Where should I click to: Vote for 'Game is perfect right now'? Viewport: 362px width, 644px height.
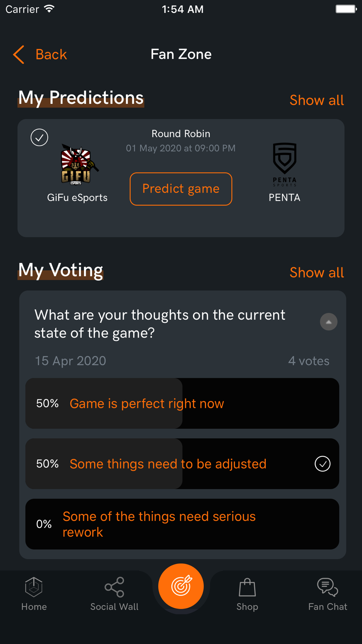[x=182, y=403]
